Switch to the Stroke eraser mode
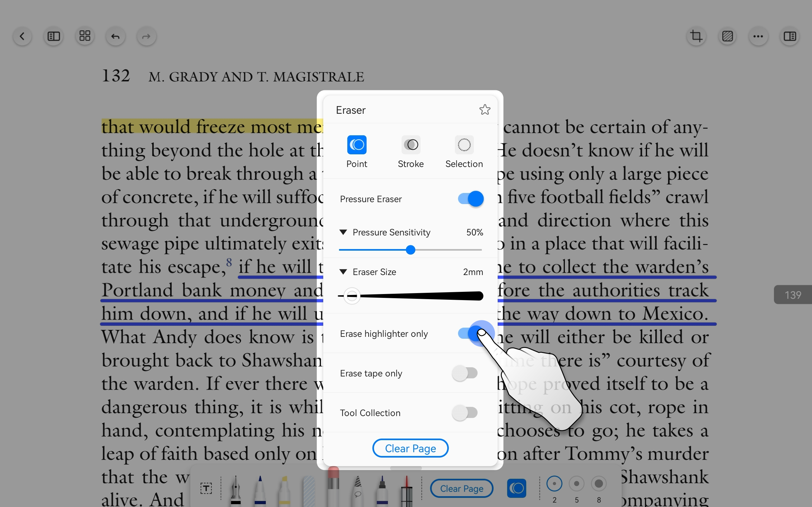 click(411, 145)
